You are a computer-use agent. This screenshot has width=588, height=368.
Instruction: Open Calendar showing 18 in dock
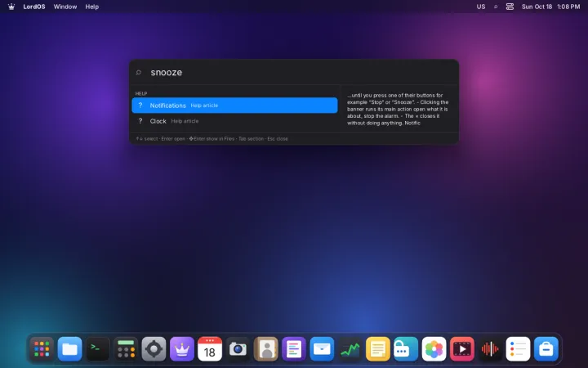(x=210, y=349)
